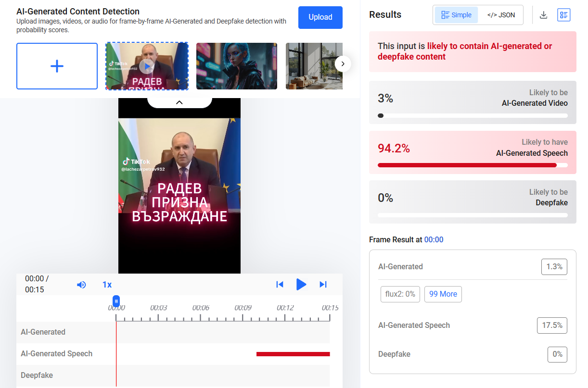588x388 pixels.
Task: Open the 99 More models chip
Action: tap(443, 294)
